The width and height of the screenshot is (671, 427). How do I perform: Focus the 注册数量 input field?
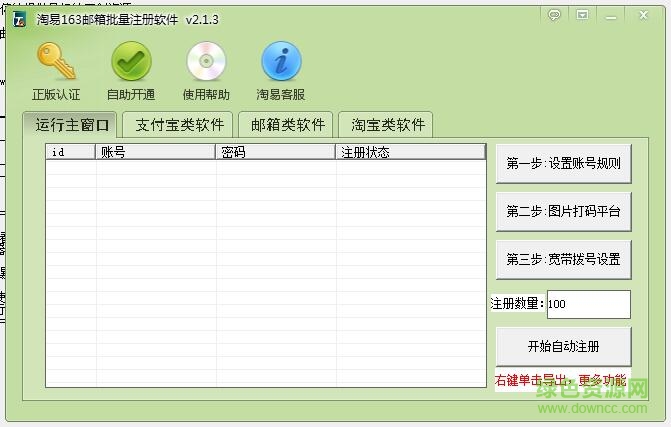click(588, 304)
